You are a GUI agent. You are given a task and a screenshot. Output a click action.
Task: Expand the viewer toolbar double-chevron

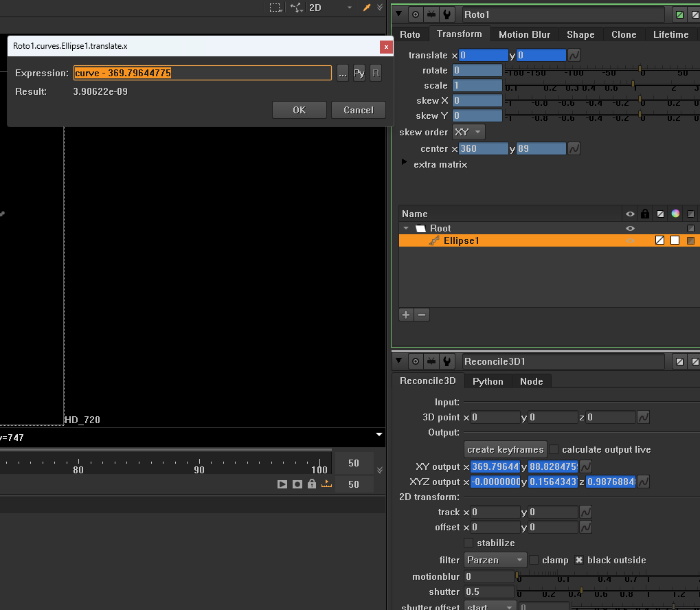(379, 7)
